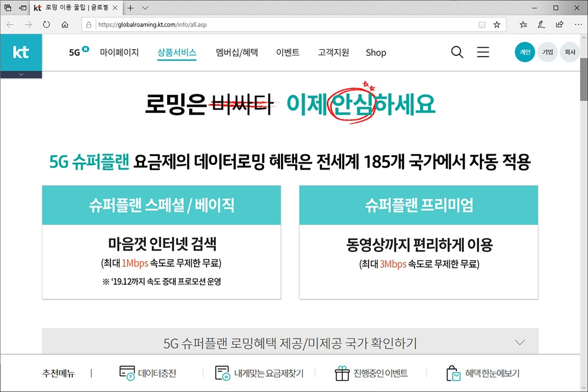Open a new tab with plus icon
The image size is (588, 392).
tap(130, 8)
